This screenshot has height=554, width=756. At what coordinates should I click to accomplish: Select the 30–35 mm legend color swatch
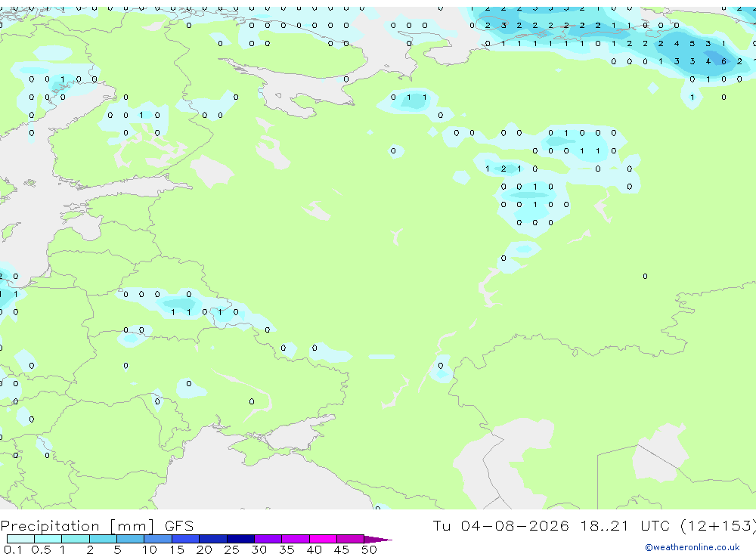tap(268, 539)
